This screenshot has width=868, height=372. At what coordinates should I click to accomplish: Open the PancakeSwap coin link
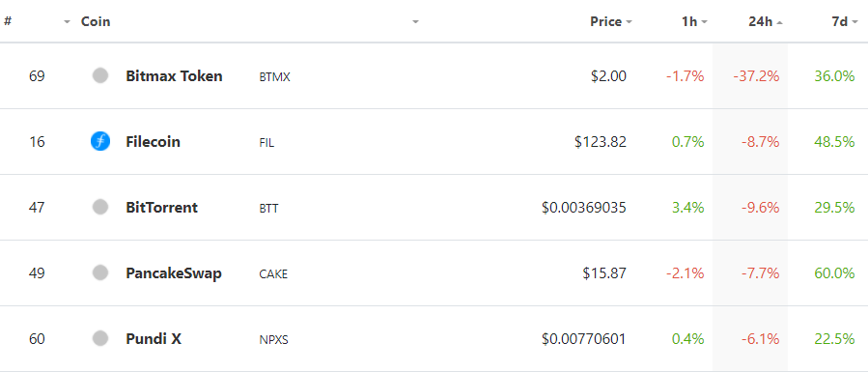pos(174,273)
